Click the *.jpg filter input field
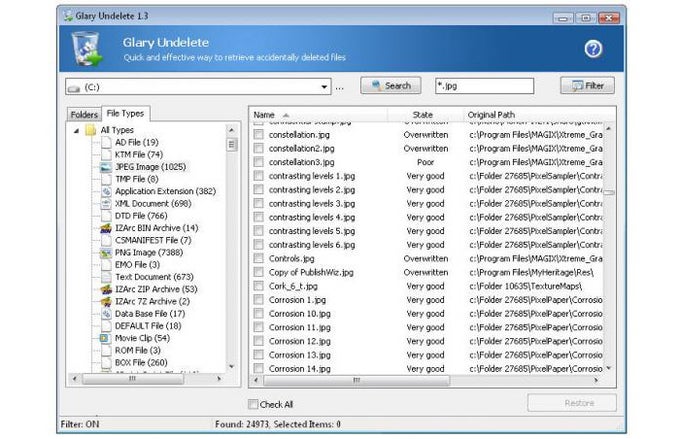 [x=484, y=86]
